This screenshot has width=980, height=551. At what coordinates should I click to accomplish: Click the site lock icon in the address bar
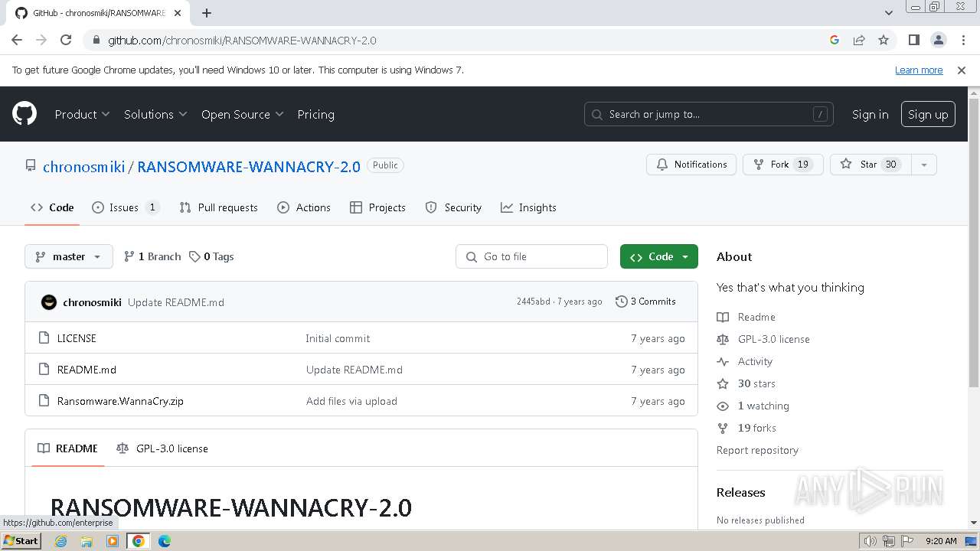[x=96, y=40]
